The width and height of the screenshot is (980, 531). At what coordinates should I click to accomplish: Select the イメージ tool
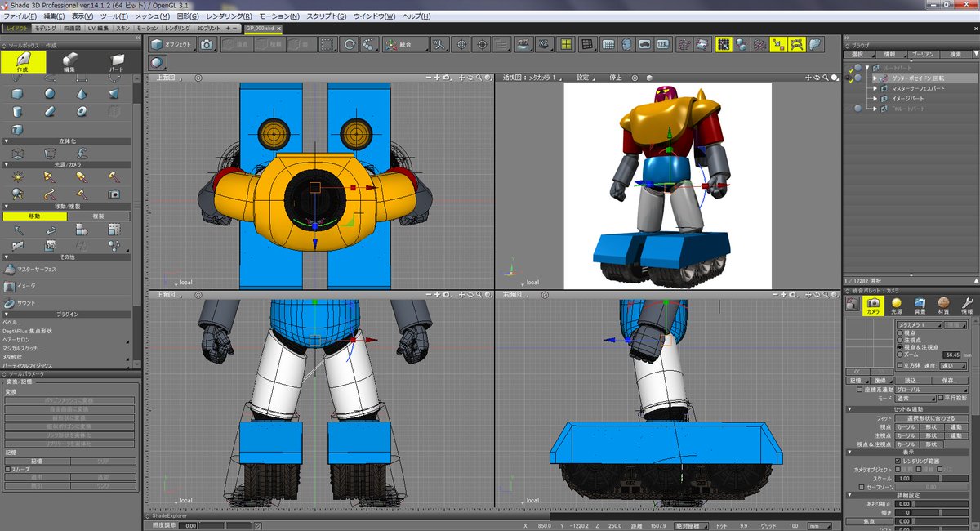coord(20,286)
